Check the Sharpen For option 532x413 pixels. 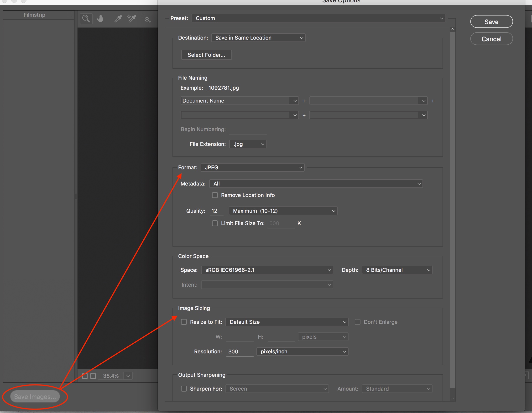[184, 389]
